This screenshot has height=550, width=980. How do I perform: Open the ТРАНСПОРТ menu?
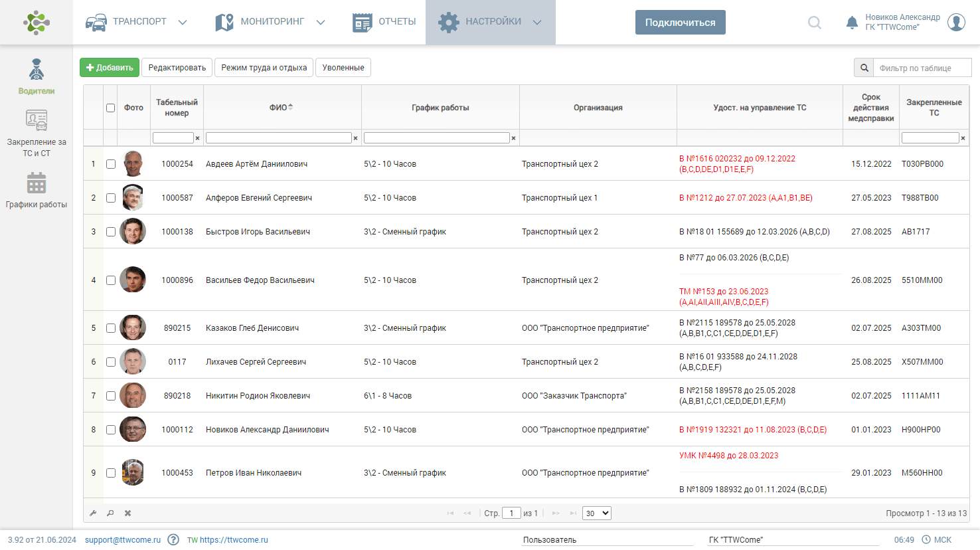(137, 22)
